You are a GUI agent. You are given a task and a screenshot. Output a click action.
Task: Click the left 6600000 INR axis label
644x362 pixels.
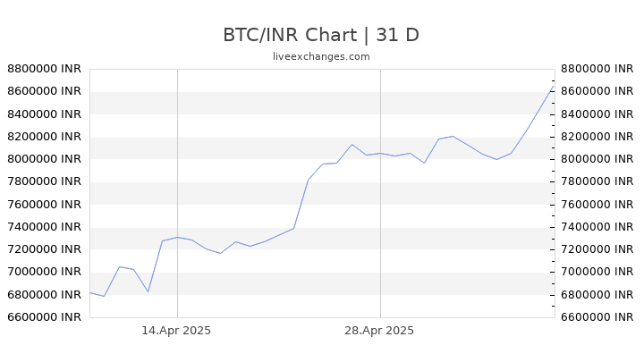45,317
